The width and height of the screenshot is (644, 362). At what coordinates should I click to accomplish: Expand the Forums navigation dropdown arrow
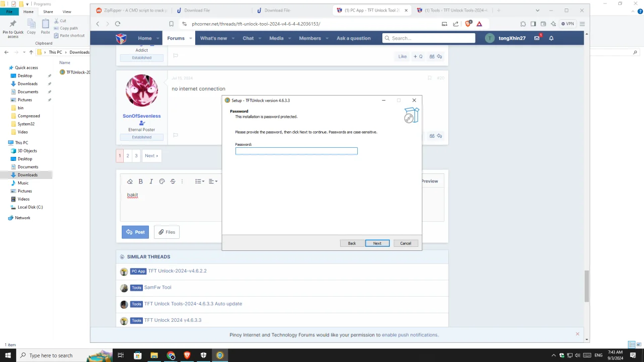point(191,38)
